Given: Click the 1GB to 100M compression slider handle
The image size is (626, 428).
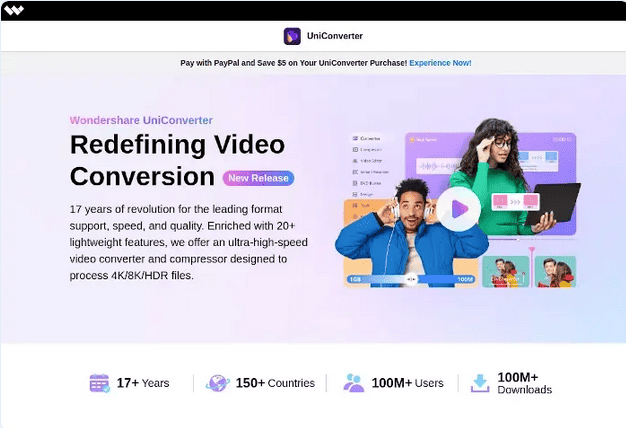Looking at the screenshot, I should (x=411, y=279).
